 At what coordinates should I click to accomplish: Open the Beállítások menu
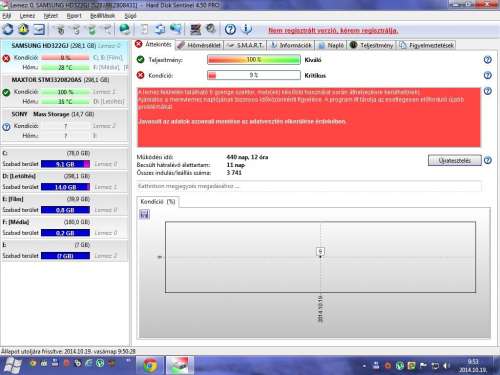(x=103, y=16)
